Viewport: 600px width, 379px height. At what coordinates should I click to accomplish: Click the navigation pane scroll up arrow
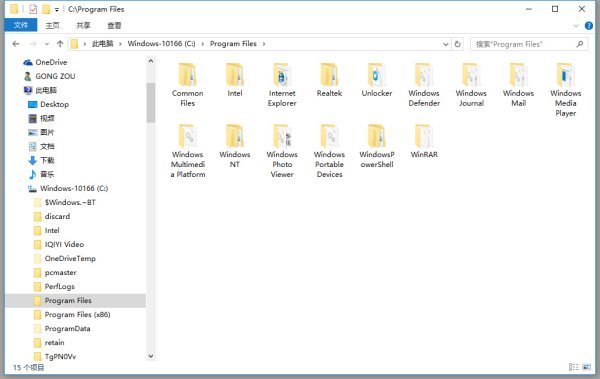point(151,61)
